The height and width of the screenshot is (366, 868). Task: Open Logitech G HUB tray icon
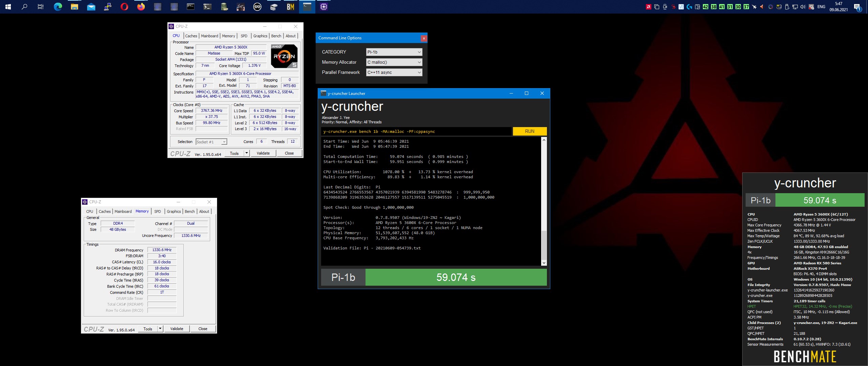(x=689, y=6)
